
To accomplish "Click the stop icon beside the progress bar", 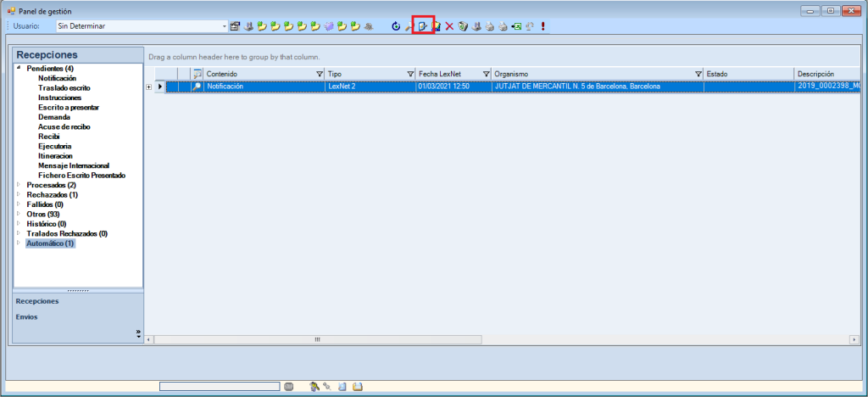I will (x=288, y=387).
